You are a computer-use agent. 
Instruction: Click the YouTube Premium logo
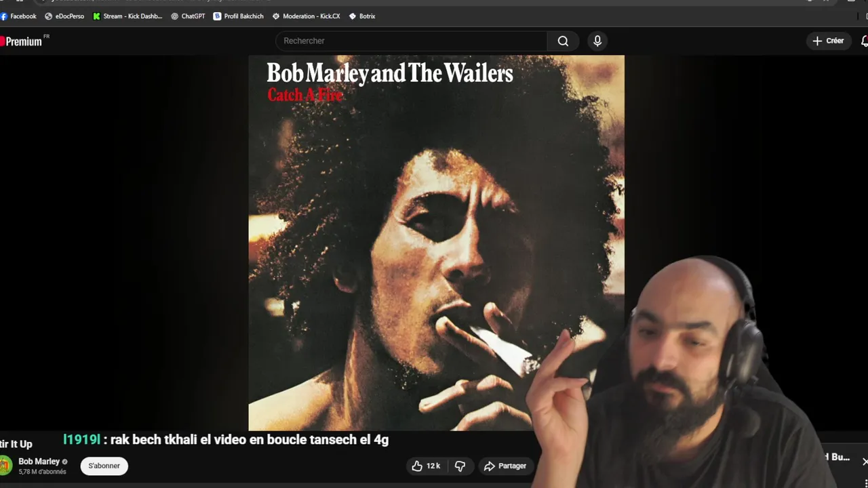click(x=22, y=41)
